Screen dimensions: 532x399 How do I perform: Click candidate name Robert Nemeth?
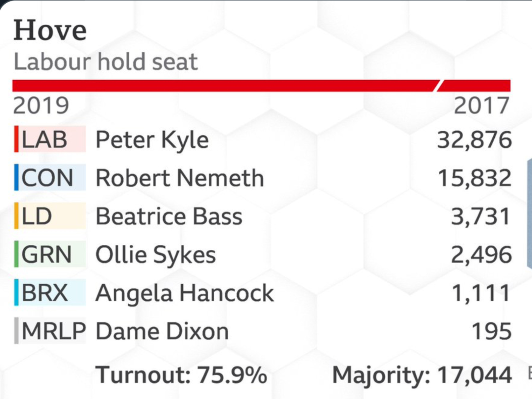click(180, 178)
